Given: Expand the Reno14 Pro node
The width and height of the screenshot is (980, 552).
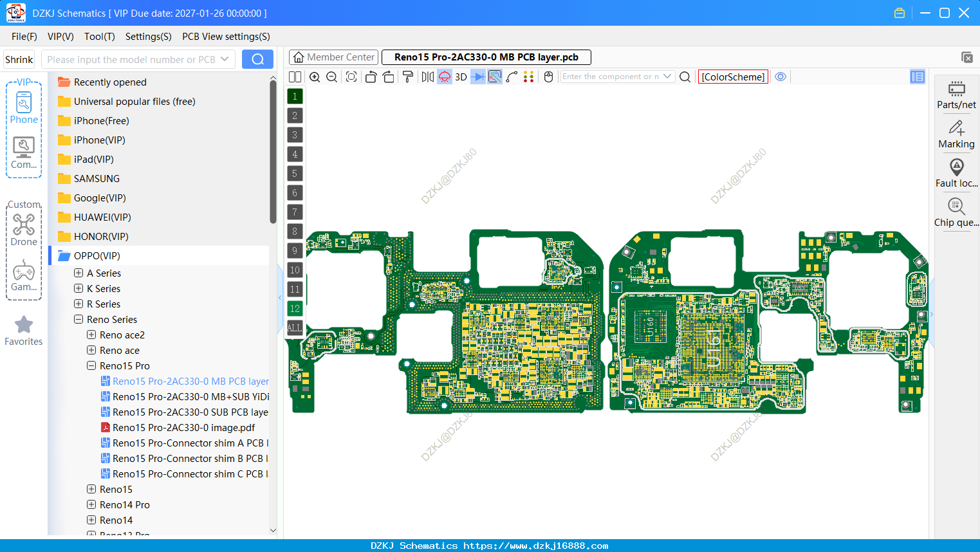Looking at the screenshot, I should point(91,504).
